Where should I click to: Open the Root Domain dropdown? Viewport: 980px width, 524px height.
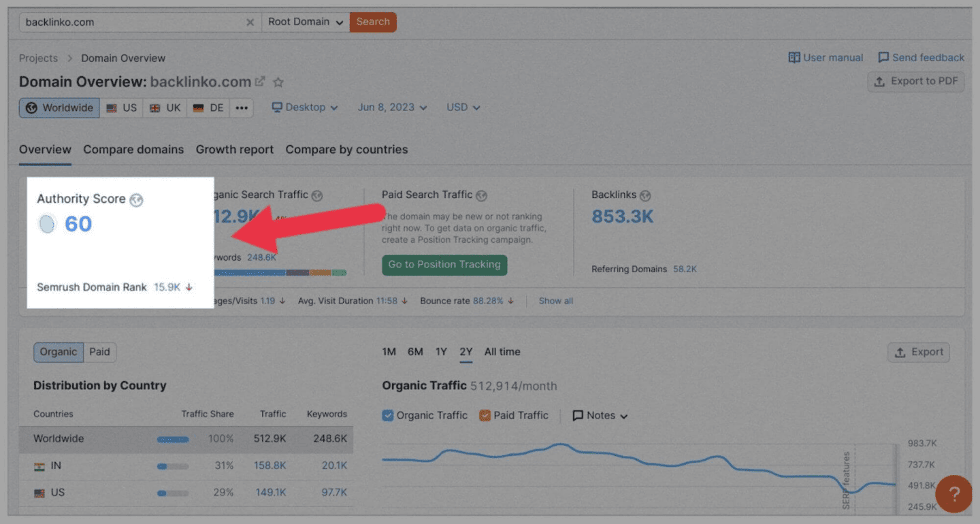pos(304,22)
